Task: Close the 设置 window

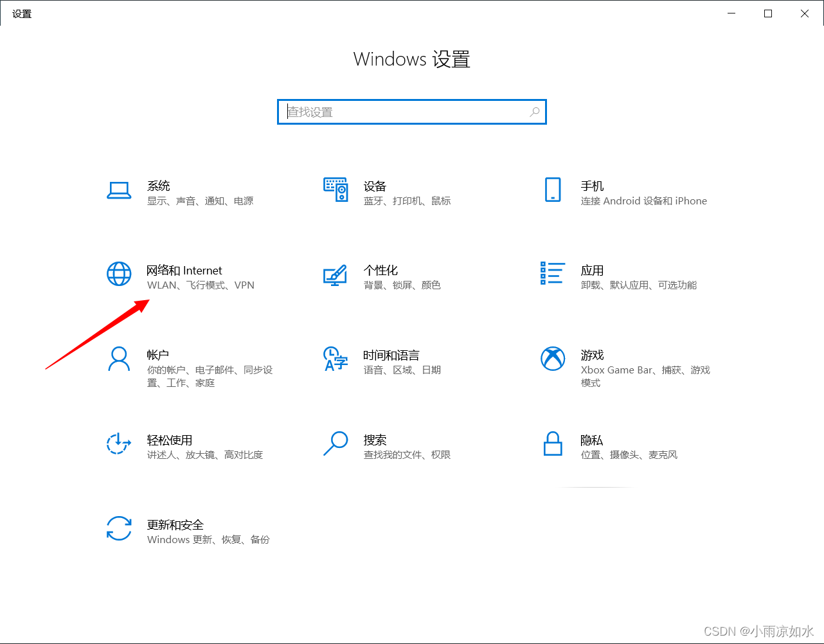Action: click(805, 13)
